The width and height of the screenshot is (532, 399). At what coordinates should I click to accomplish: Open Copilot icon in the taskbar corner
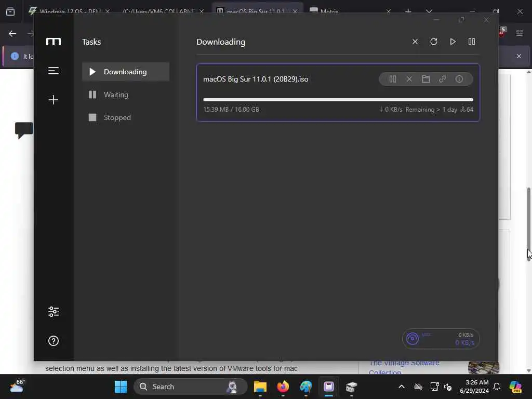point(516,387)
